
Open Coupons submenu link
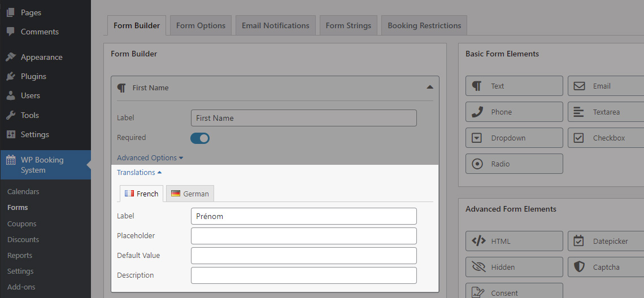coord(22,224)
